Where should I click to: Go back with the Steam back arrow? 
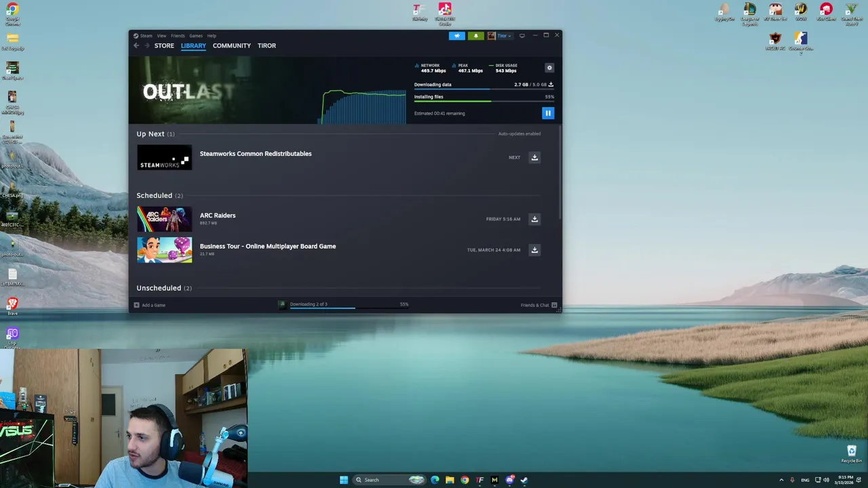136,45
